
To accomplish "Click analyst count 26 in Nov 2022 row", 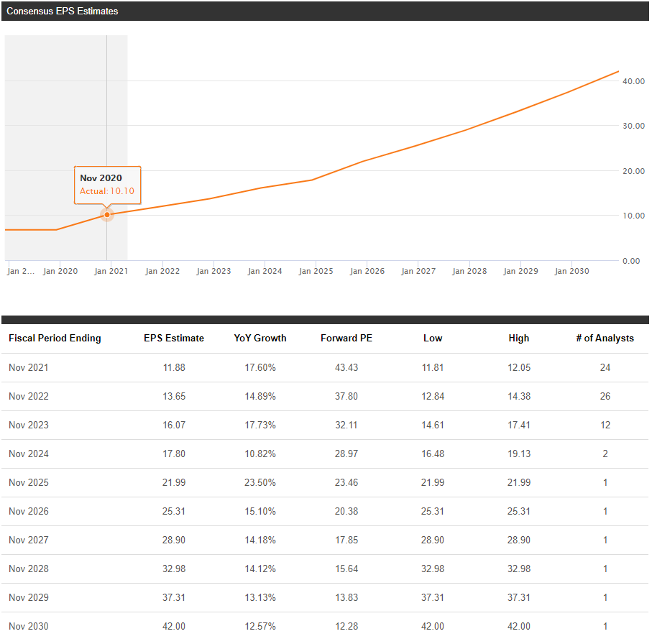I will (x=605, y=396).
